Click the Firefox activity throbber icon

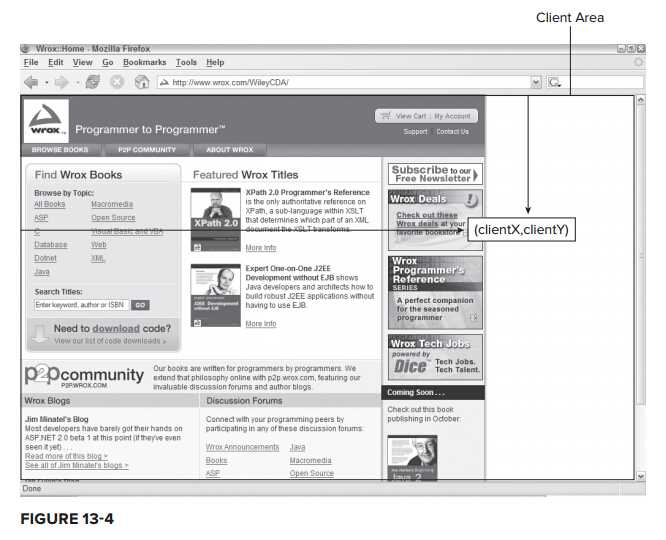pos(638,62)
